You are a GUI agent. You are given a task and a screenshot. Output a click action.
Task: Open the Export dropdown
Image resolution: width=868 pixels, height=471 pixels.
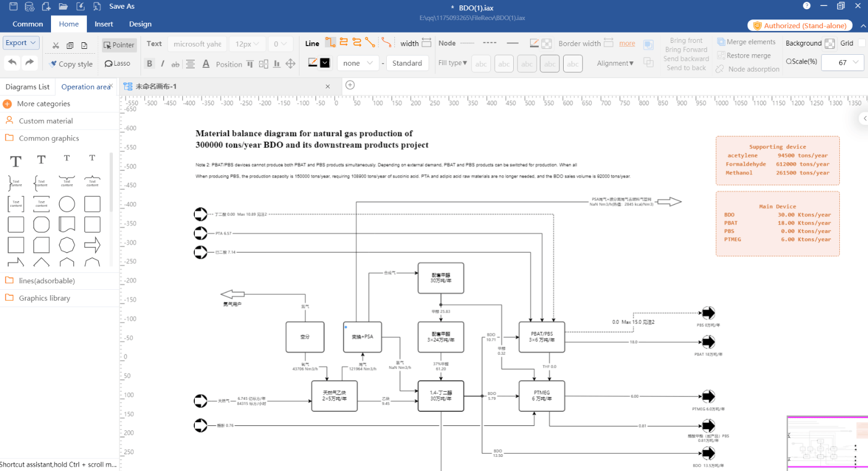[x=21, y=43]
